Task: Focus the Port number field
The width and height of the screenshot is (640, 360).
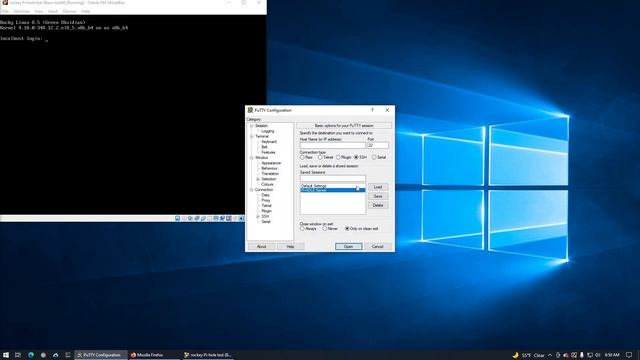Action: coord(378,145)
